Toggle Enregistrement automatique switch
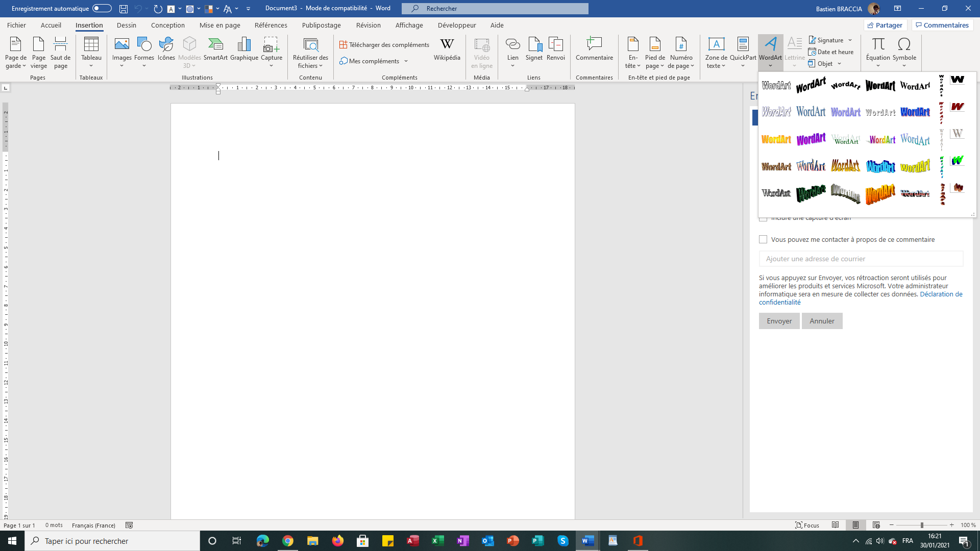 click(x=102, y=8)
